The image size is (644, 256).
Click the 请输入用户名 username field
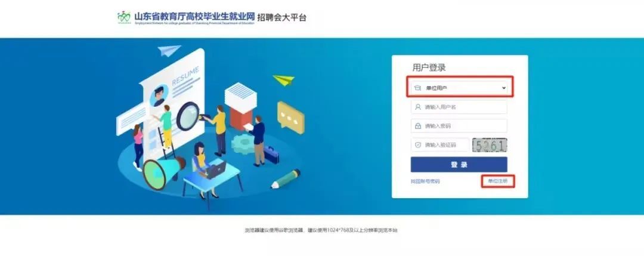coord(459,107)
